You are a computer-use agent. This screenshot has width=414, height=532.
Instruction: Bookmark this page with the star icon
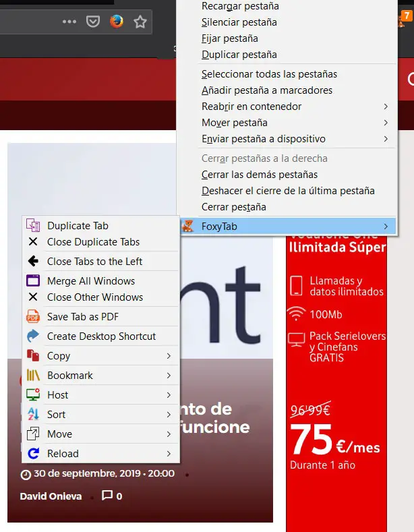click(140, 22)
